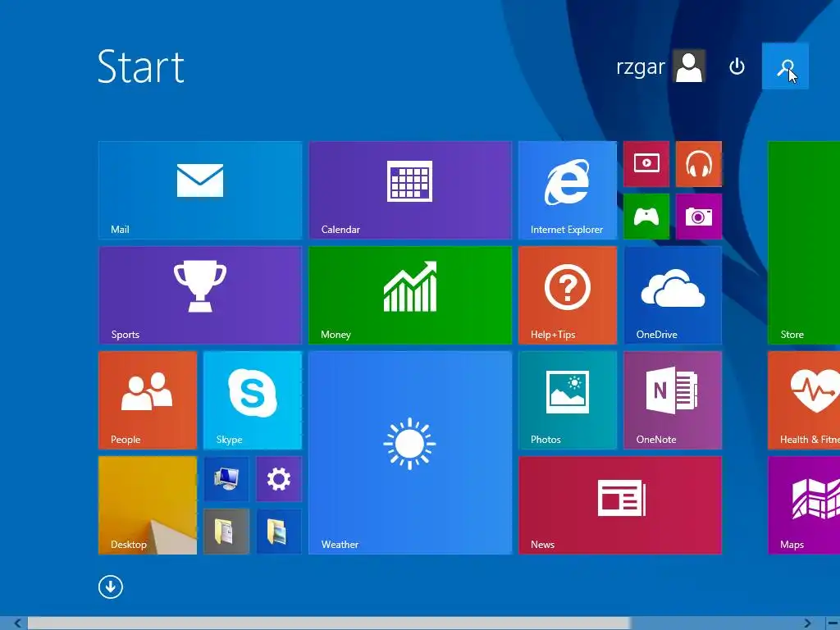The width and height of the screenshot is (840, 630).
Task: Open the rzgar user account menu
Action: [660, 66]
